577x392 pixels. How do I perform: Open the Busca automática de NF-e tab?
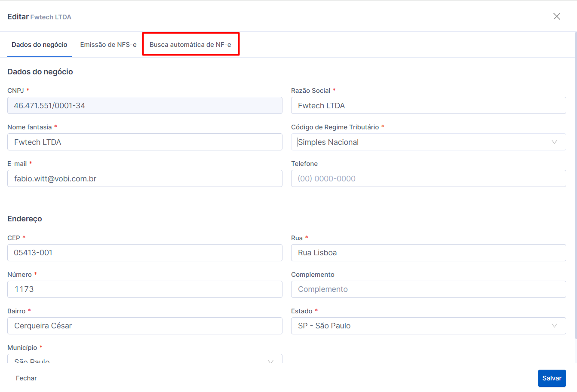(190, 45)
